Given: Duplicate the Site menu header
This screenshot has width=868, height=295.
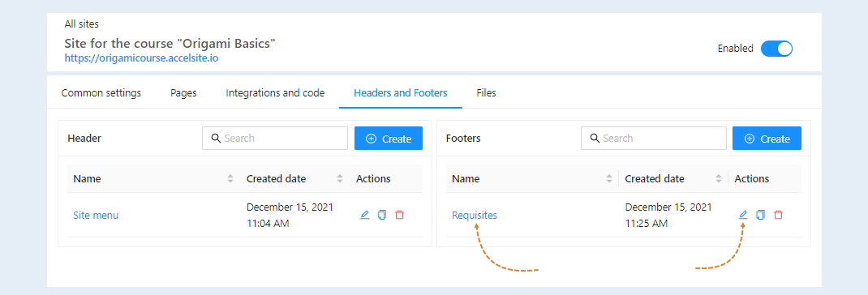Looking at the screenshot, I should click(x=382, y=215).
